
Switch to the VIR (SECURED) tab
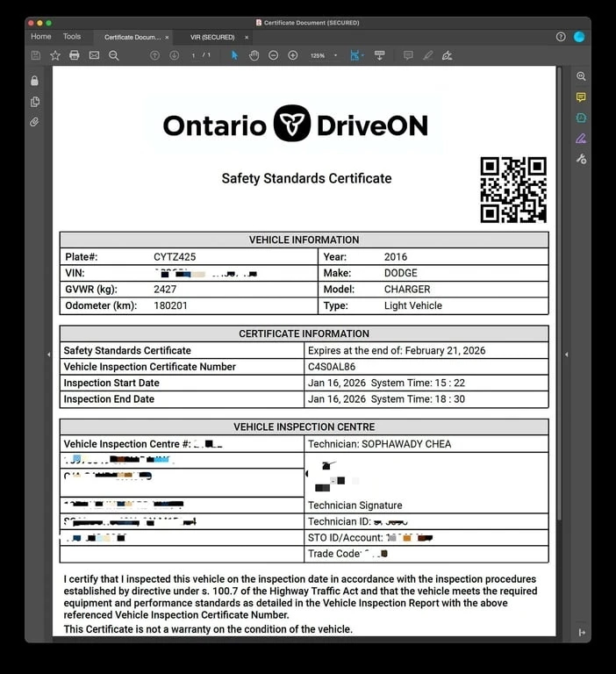coord(212,37)
